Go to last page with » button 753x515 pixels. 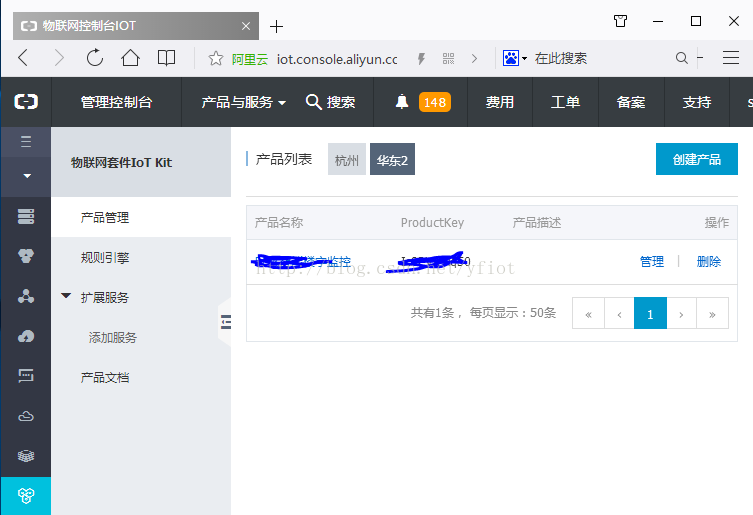pos(712,313)
